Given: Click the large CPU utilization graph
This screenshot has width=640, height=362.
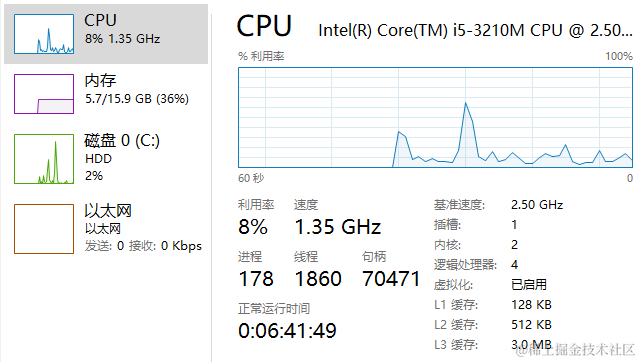Looking at the screenshot, I should click(x=436, y=118).
